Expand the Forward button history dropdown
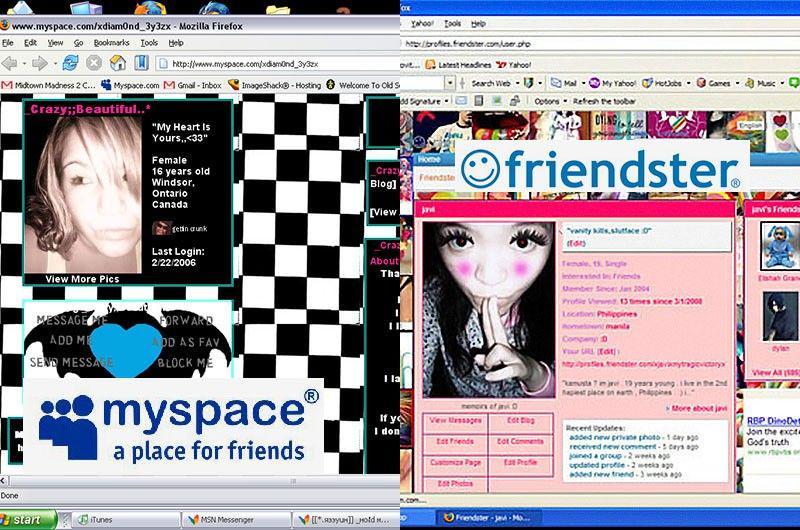 pos(55,64)
